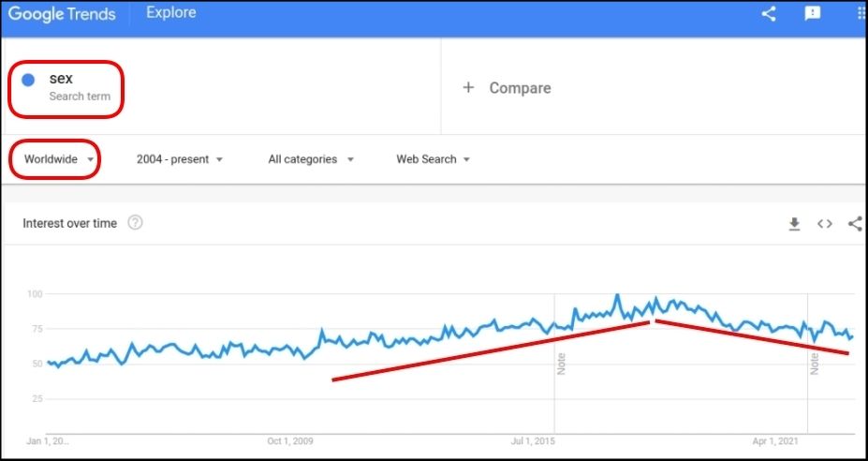This screenshot has height=461, width=868.
Task: Click Compare to add a term
Action: [520, 88]
